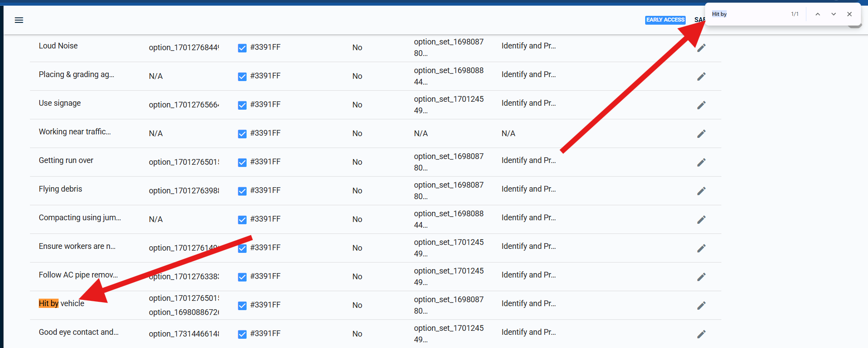The width and height of the screenshot is (868, 348).
Task: Click pencil icon for Follow AC pipe row
Action: [701, 277]
